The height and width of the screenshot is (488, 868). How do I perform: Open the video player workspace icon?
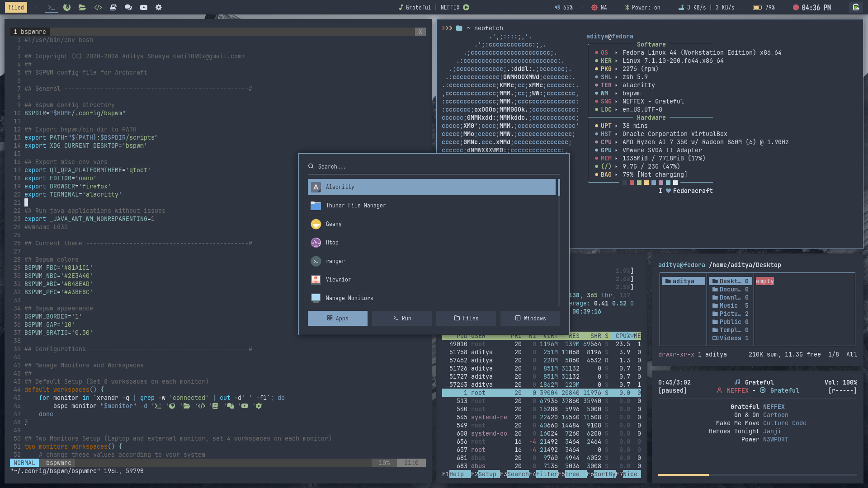pyautogui.click(x=144, y=7)
